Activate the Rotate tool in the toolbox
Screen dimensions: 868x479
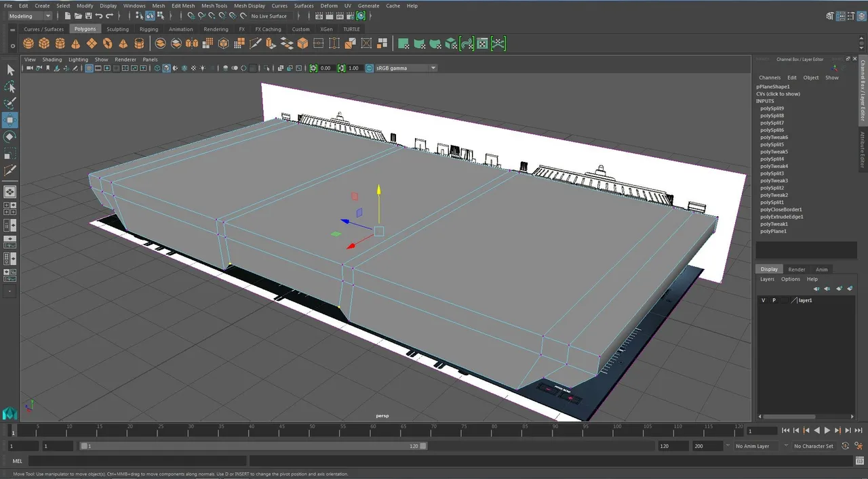pos(10,138)
